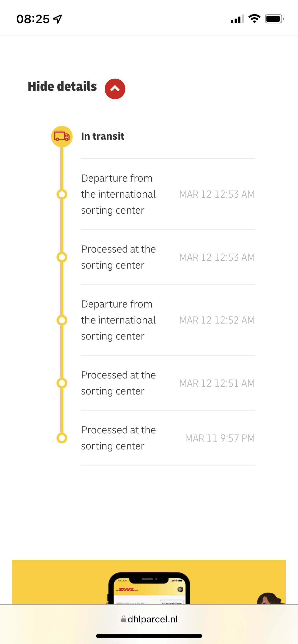Tap the Wi-Fi icon in status bar
Viewport: 298px width, 644px height.
tap(254, 19)
